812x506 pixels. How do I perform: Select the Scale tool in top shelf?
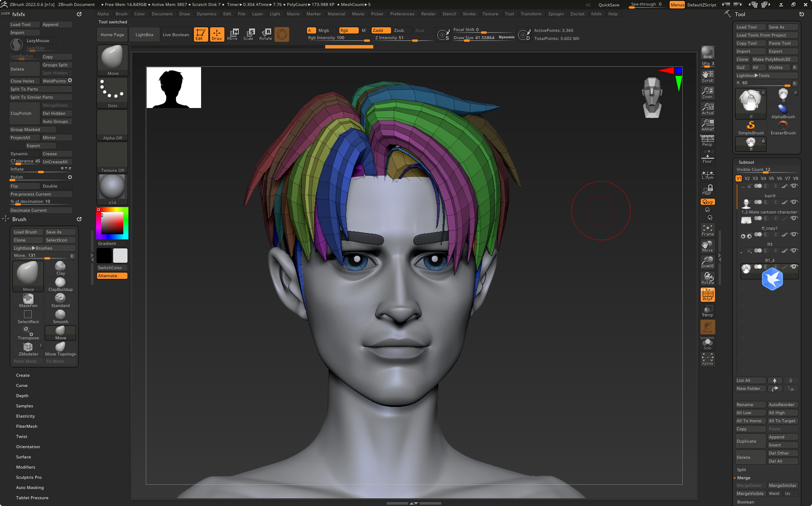(x=249, y=34)
